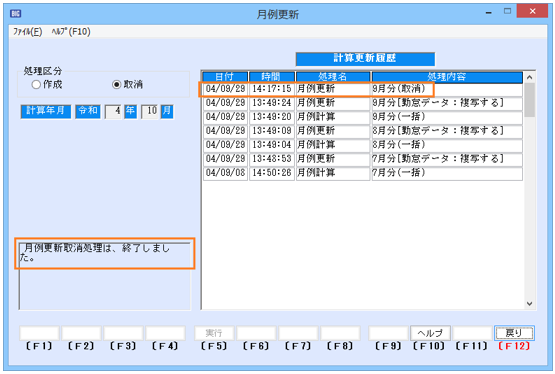Click the 戻り F12 button
Image resolution: width=555 pixels, height=374 pixels.
514,333
